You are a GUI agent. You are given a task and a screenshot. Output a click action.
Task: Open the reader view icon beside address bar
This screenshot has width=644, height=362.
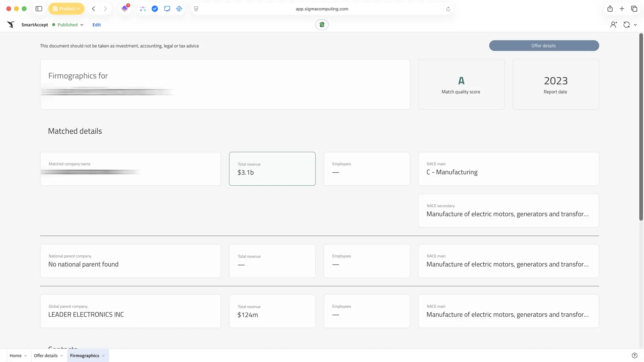click(196, 9)
